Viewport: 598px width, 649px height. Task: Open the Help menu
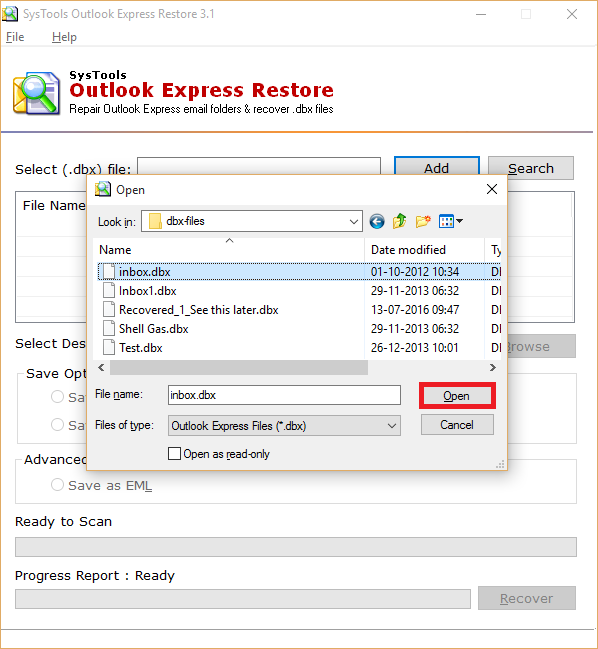64,37
